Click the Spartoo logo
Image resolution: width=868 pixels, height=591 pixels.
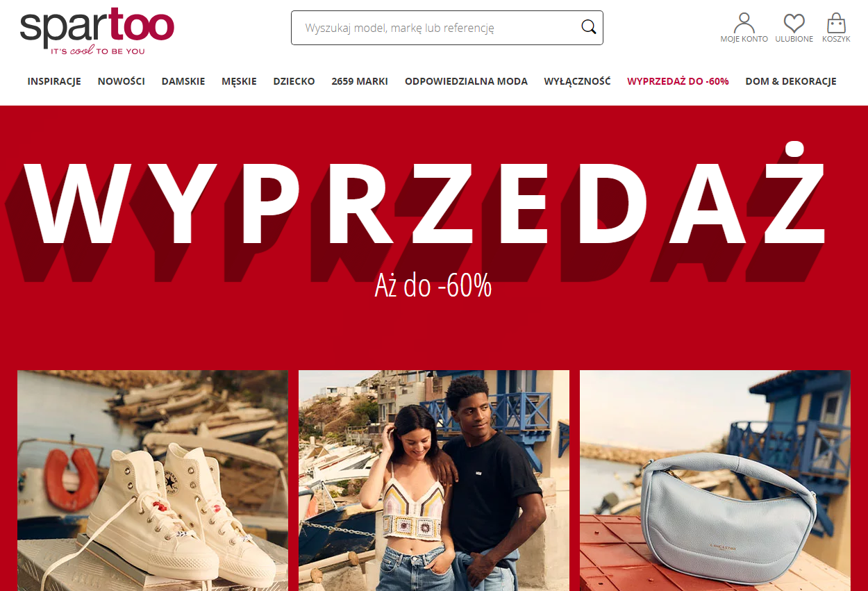point(97,31)
